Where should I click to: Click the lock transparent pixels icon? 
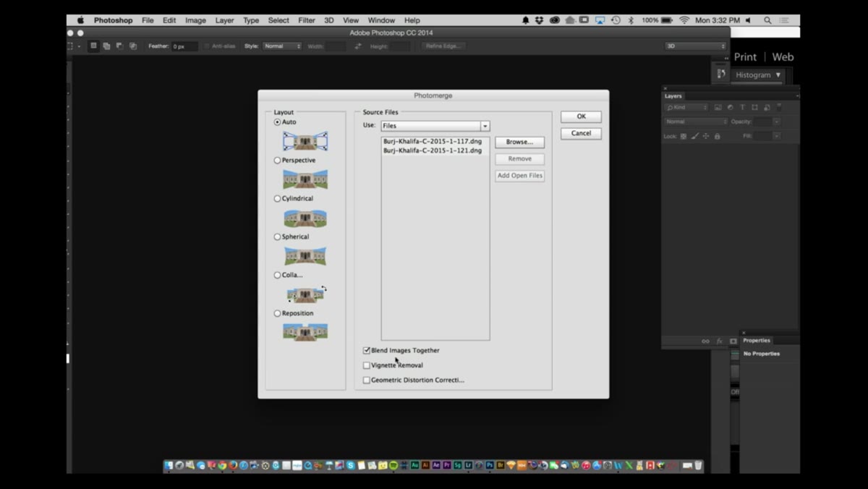[684, 136]
